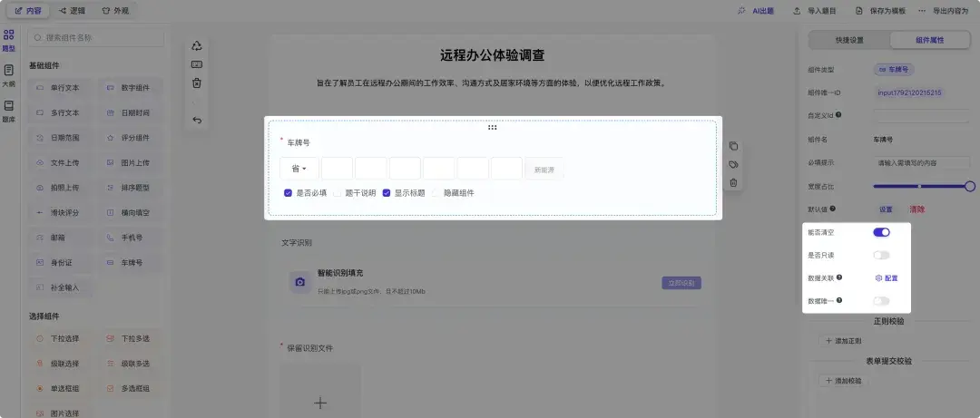Click the 宽度占比 slider handle
Viewport: 980px width, 418px height.
pyautogui.click(x=969, y=186)
